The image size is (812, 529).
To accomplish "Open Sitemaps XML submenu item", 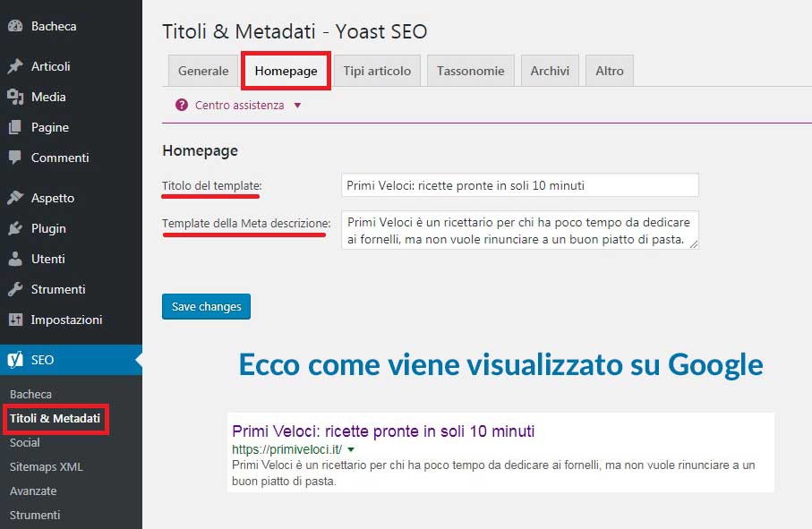I will click(46, 467).
